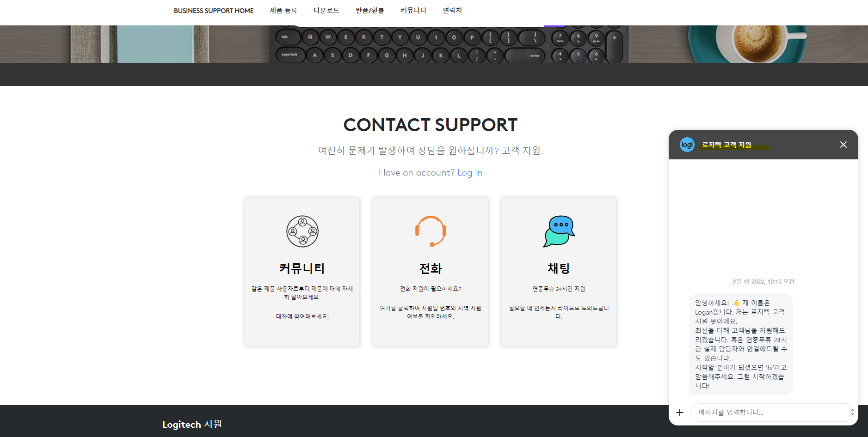Click the 연중무휴 24시간 지원 text

(x=559, y=289)
